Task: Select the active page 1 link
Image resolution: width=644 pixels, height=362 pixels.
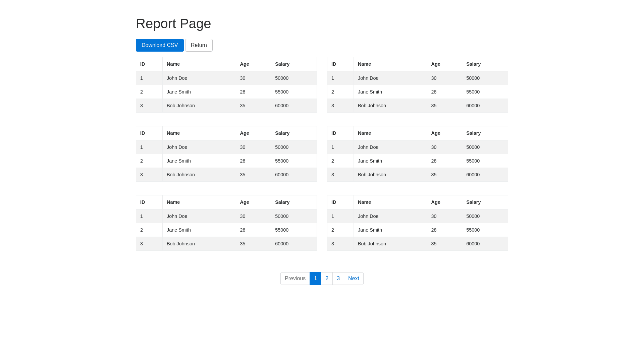Action: [315, 279]
